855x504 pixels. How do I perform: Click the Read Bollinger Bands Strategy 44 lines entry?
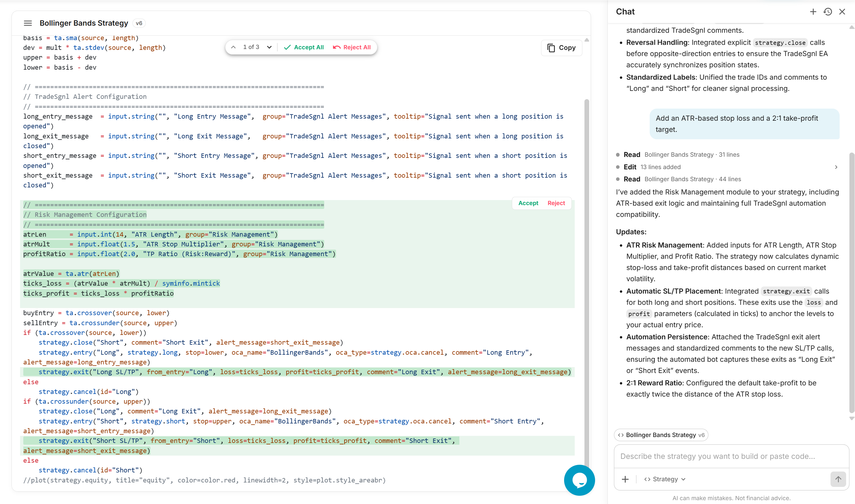point(678,179)
